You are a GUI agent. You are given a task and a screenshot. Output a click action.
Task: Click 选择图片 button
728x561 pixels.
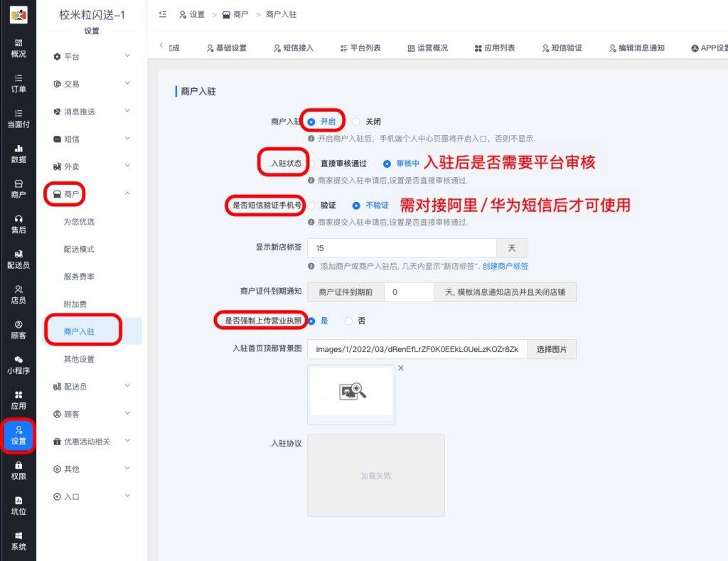click(551, 349)
